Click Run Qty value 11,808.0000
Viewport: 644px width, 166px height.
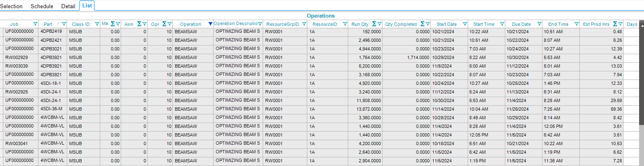pos(369,100)
